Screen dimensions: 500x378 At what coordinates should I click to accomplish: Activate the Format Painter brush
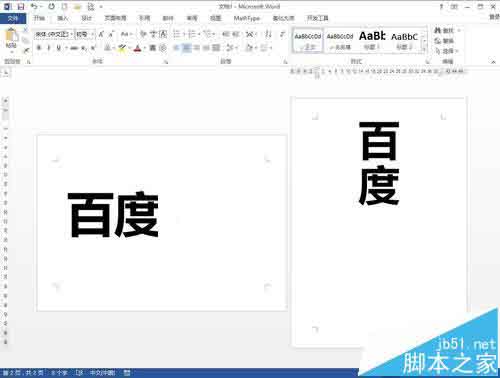[26, 50]
